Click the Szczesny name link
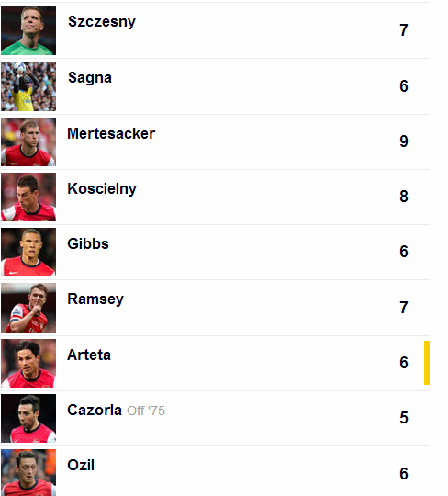Viewport: 448px width, 496px height. pyautogui.click(x=102, y=22)
